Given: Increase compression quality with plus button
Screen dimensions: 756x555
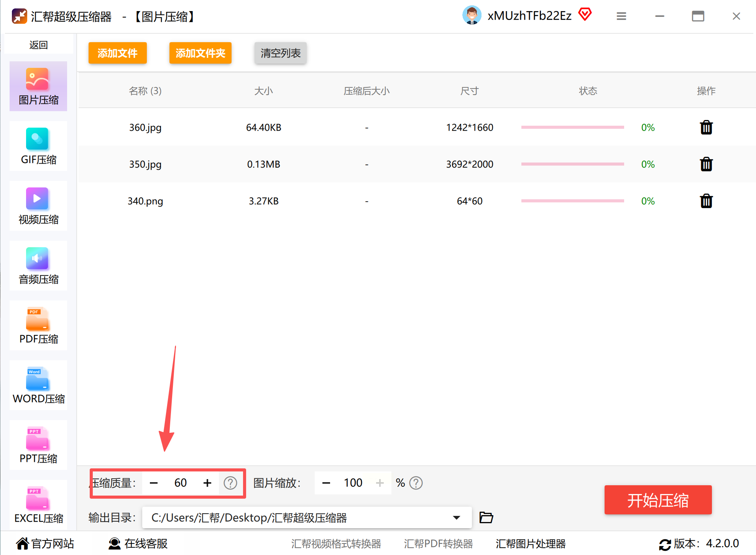Looking at the screenshot, I should (207, 483).
